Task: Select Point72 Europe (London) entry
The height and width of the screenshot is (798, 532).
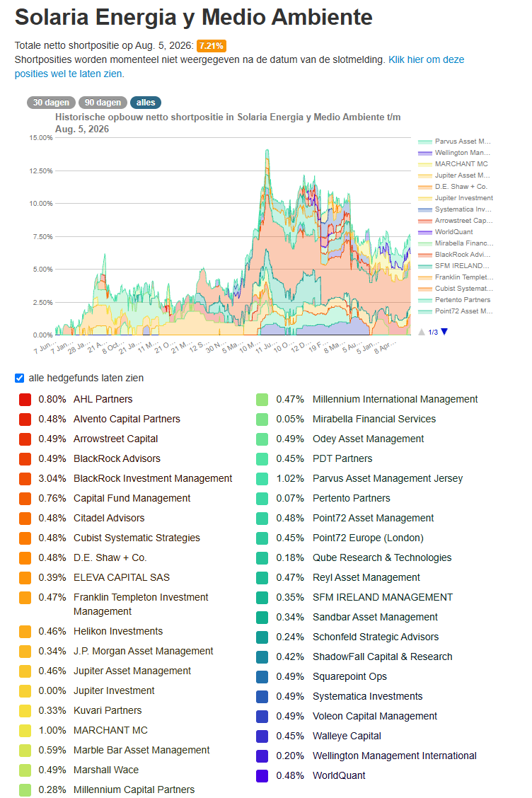Action: click(368, 538)
